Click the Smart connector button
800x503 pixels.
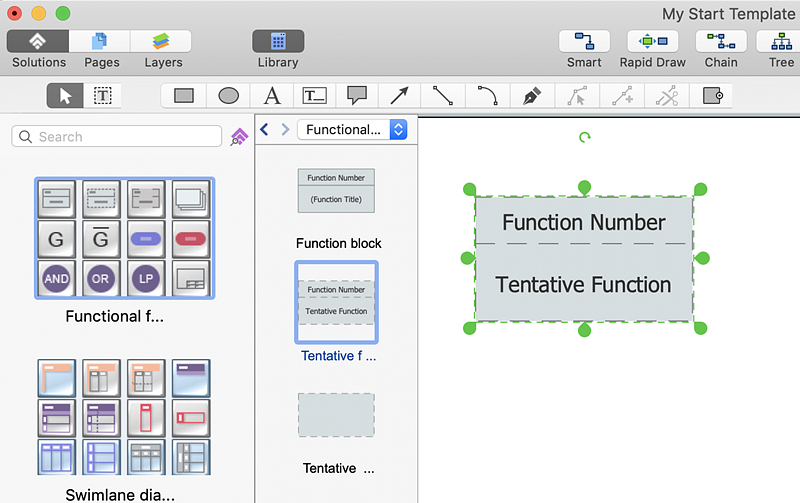tap(584, 42)
